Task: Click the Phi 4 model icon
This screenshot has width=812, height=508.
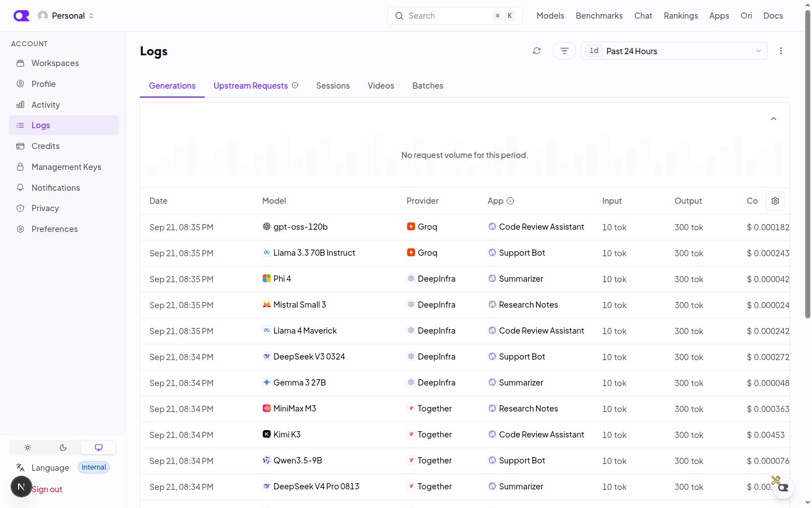Action: click(x=267, y=278)
